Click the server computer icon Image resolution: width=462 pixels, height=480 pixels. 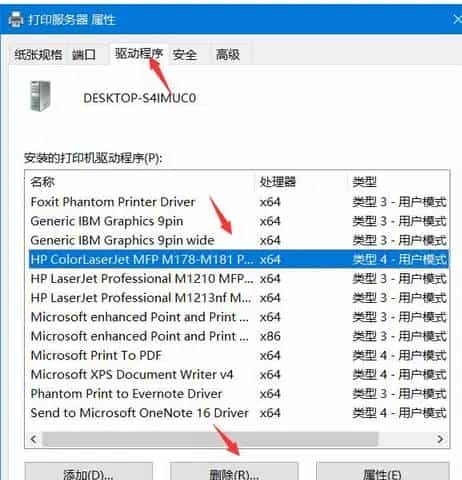coord(40,96)
